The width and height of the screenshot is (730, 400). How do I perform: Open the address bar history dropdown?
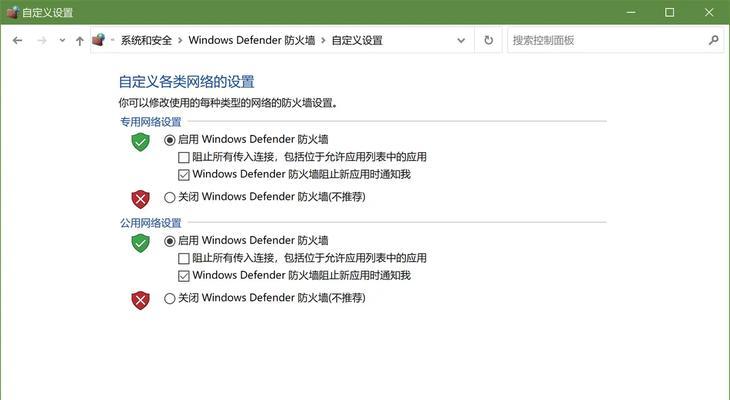coord(461,41)
